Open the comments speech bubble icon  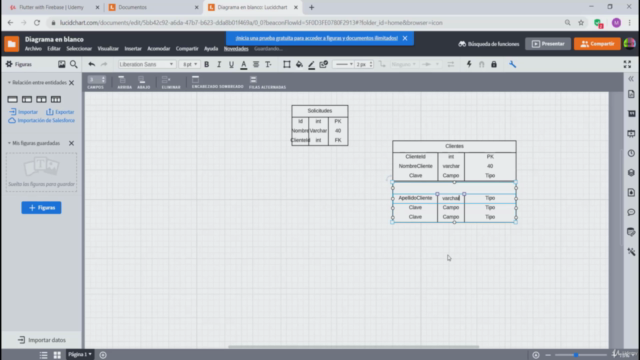click(x=631, y=212)
